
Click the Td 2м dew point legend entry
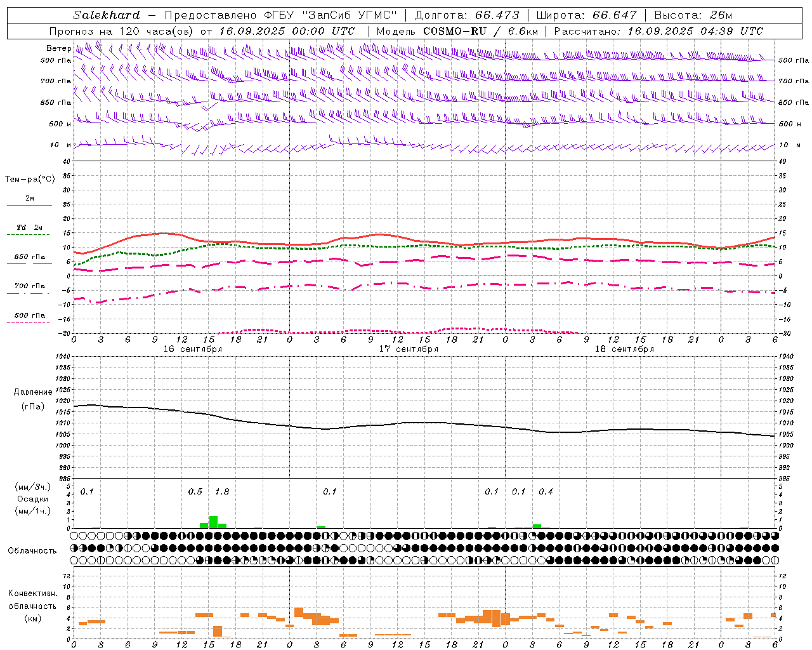pos(29,227)
